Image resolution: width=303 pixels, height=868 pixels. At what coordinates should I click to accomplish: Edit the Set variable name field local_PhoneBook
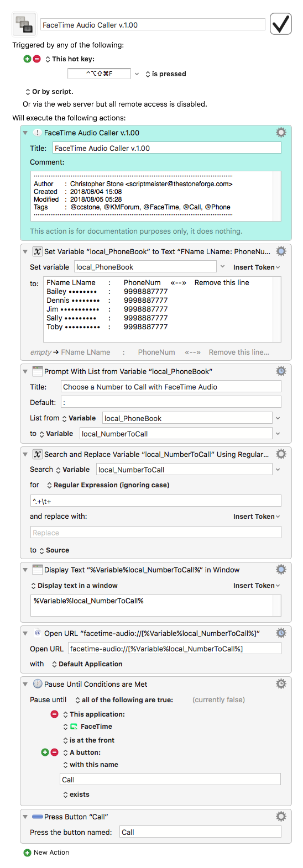145,267
